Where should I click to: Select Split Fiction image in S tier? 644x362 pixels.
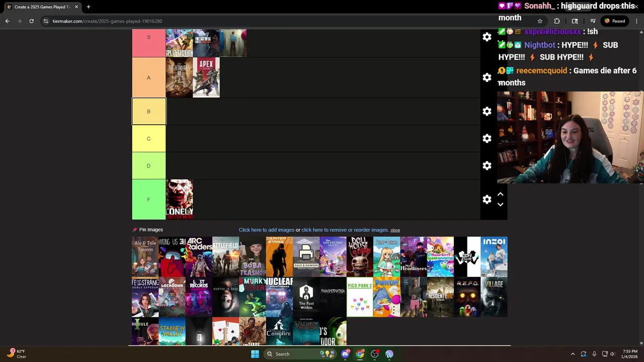point(179,43)
